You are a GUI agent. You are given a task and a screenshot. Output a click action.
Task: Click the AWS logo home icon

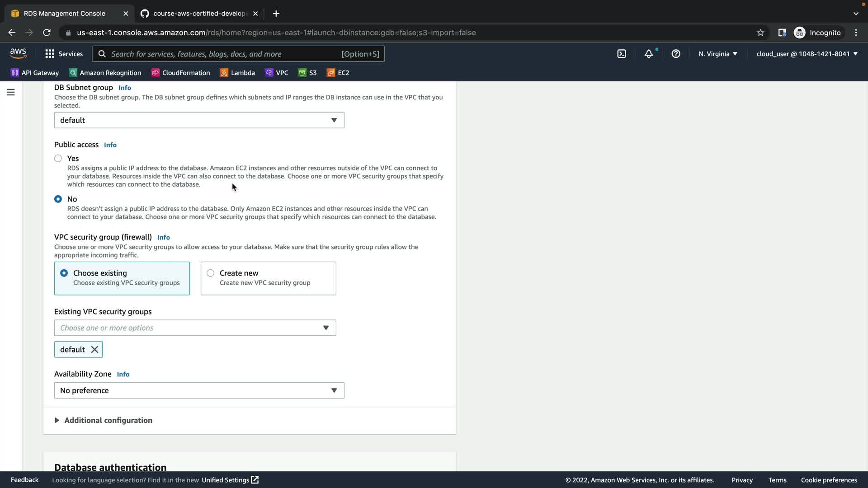coord(18,53)
